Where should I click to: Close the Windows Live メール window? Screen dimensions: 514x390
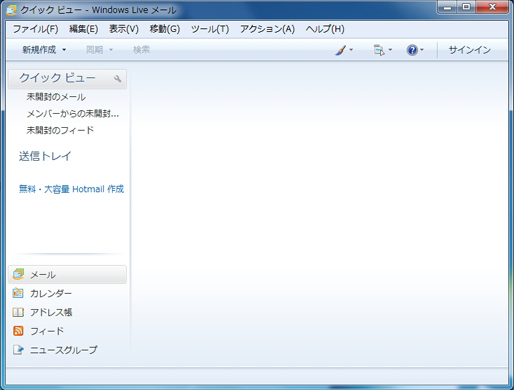click(492, 7)
